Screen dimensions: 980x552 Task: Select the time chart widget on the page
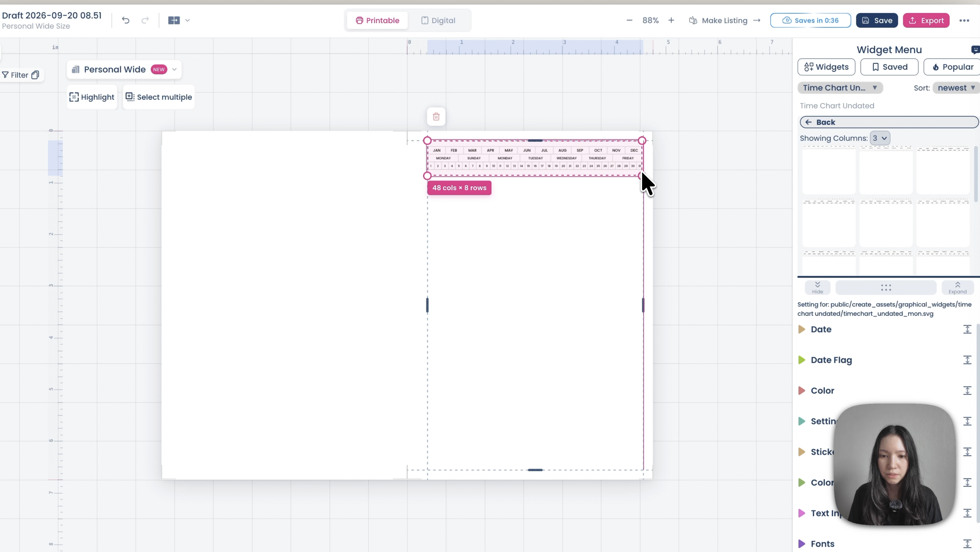click(x=534, y=158)
